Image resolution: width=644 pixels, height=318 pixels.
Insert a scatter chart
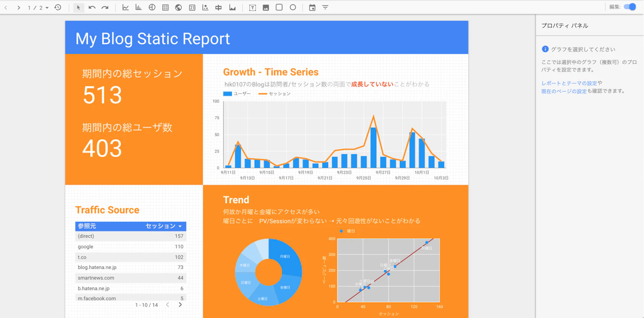[x=205, y=7]
